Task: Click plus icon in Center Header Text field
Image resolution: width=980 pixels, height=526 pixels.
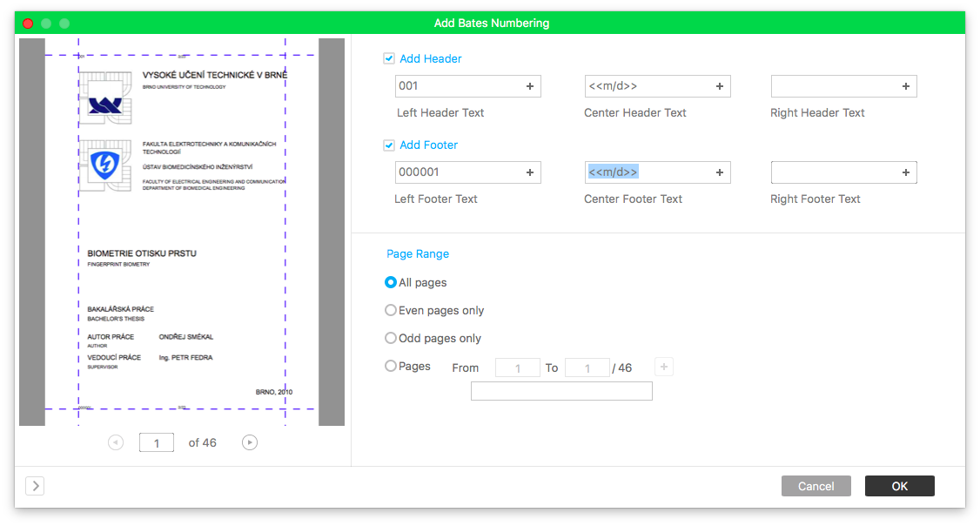Action: [x=720, y=86]
